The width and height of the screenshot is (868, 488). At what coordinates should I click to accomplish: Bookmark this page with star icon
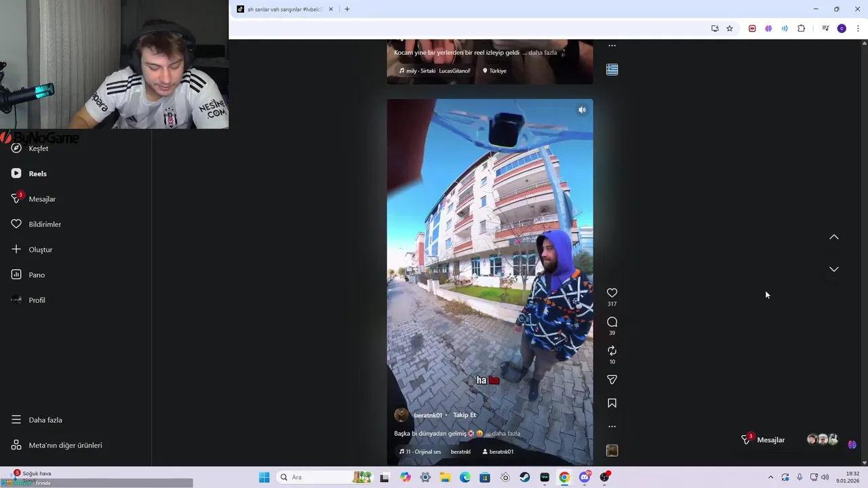tap(730, 28)
